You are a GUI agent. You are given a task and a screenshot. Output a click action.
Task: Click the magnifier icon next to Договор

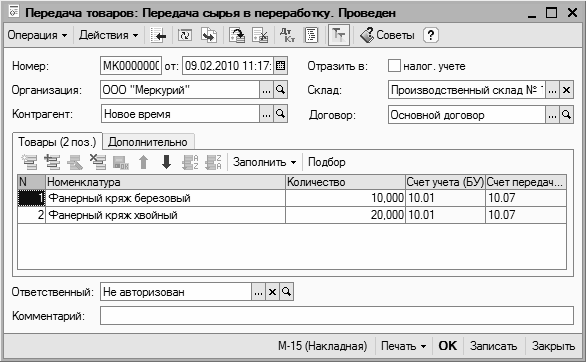point(567,115)
